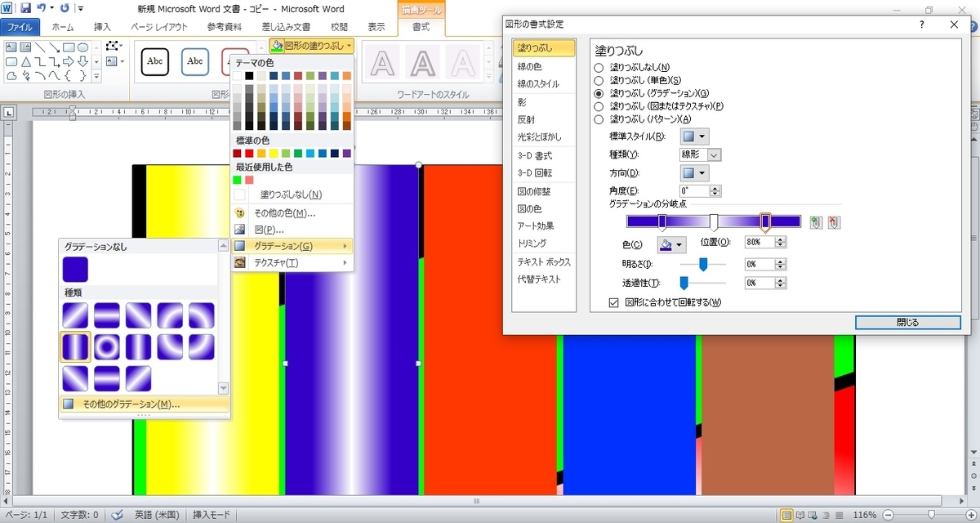
Task: Select 塗りつぶし (単色)(S) radio button
Action: coord(599,80)
